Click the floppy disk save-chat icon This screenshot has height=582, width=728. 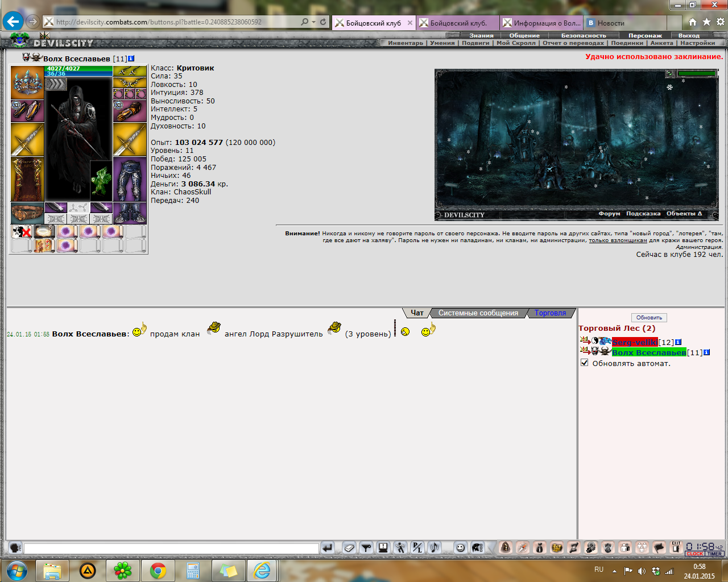click(x=383, y=548)
